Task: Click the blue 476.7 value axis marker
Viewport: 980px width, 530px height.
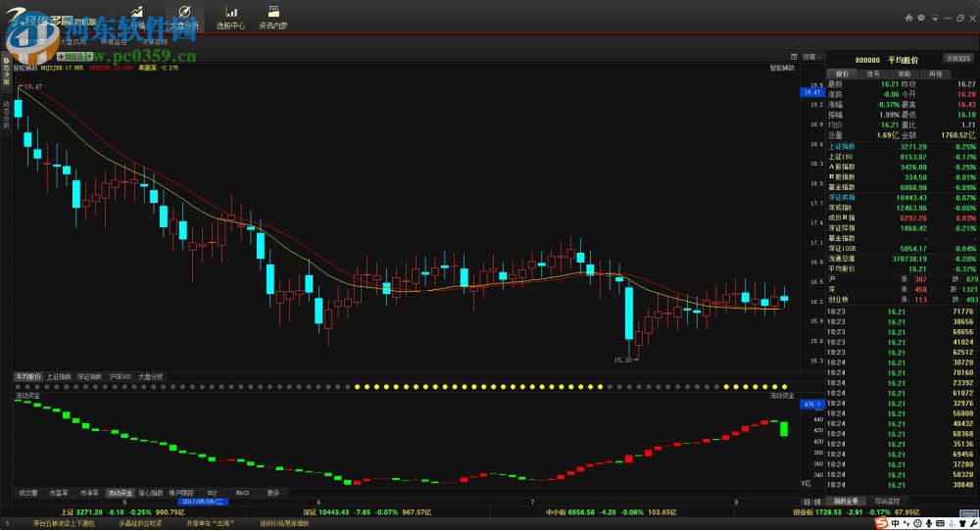Action: [x=812, y=405]
